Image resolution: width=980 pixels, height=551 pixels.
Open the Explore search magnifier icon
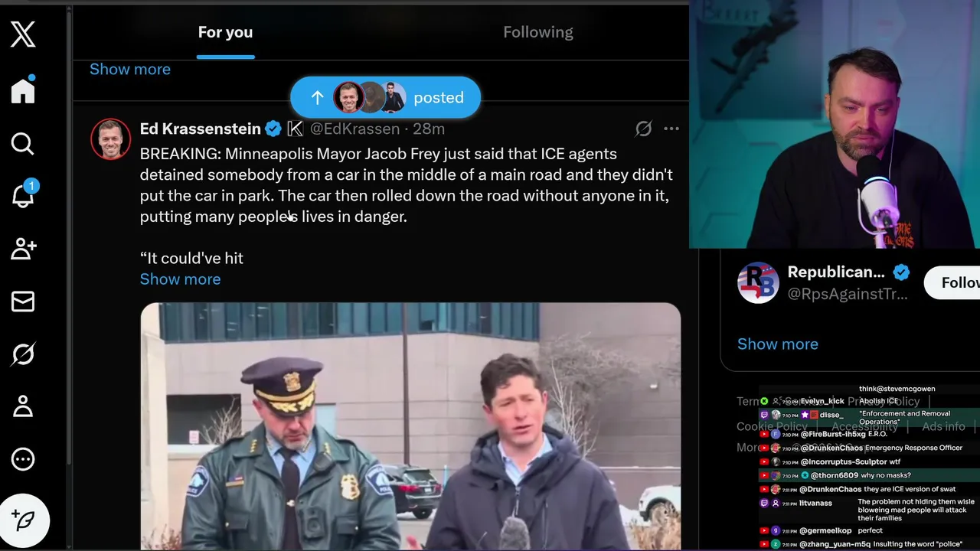click(23, 143)
